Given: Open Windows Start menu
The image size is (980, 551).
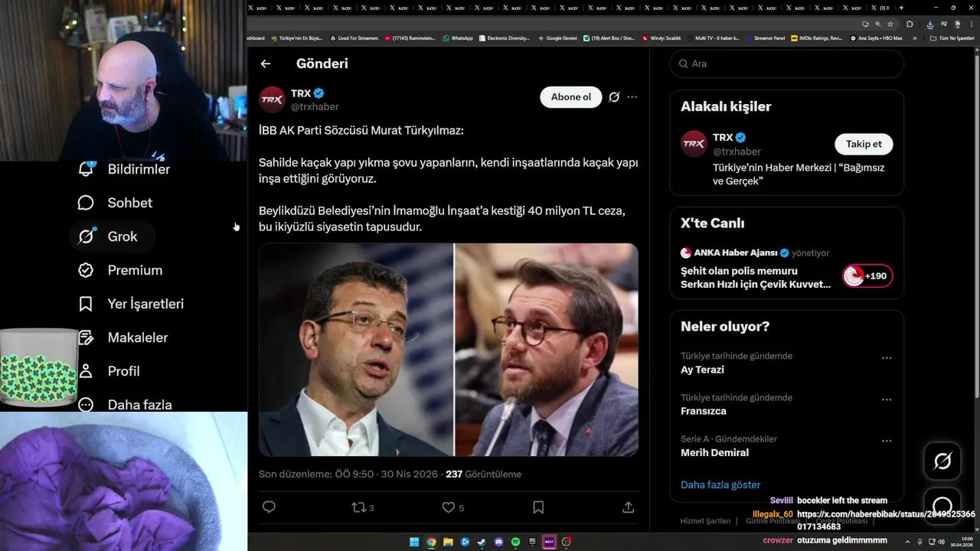Looking at the screenshot, I should (x=414, y=542).
